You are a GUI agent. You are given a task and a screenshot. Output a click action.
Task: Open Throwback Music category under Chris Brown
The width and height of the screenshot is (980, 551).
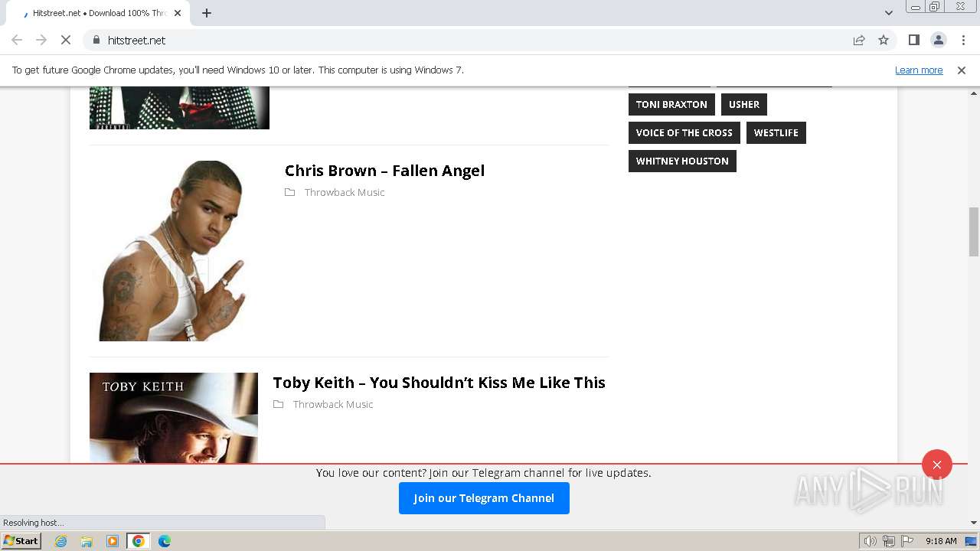coord(345,192)
